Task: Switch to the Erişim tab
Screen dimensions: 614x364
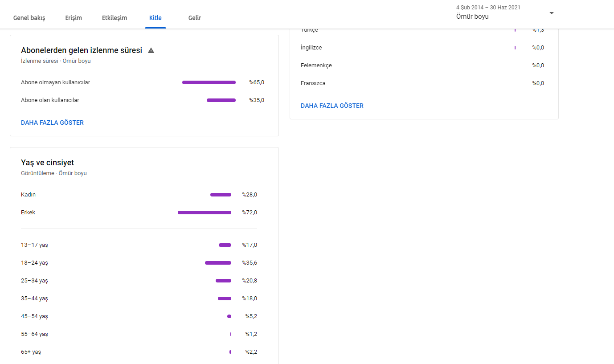Action: pyautogui.click(x=74, y=18)
